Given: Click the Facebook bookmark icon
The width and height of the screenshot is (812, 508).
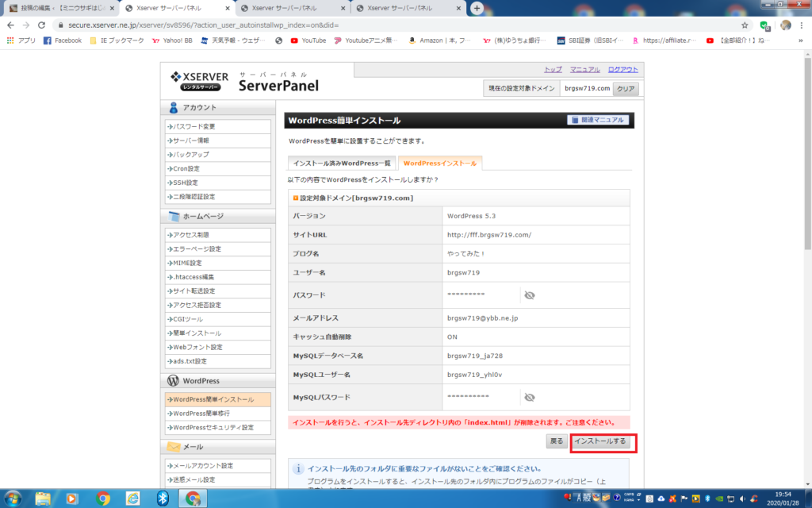Looking at the screenshot, I should (x=48, y=40).
